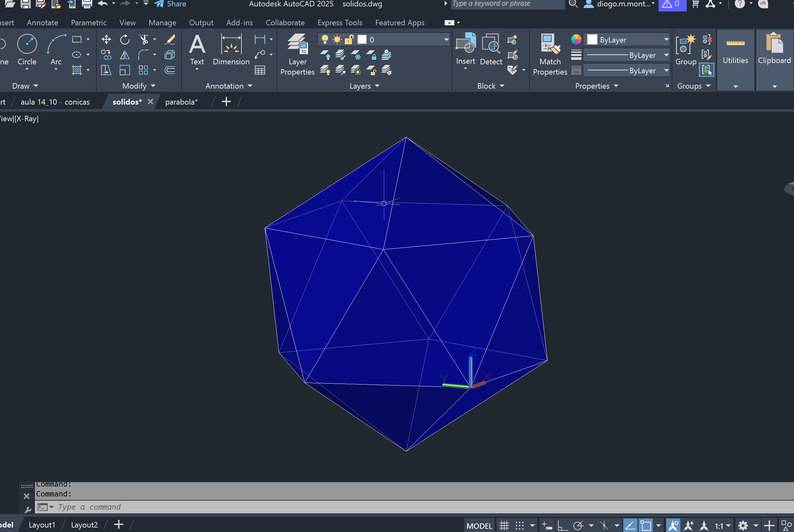Select the Circle draw tool
The height and width of the screenshot is (532, 794).
pyautogui.click(x=27, y=44)
